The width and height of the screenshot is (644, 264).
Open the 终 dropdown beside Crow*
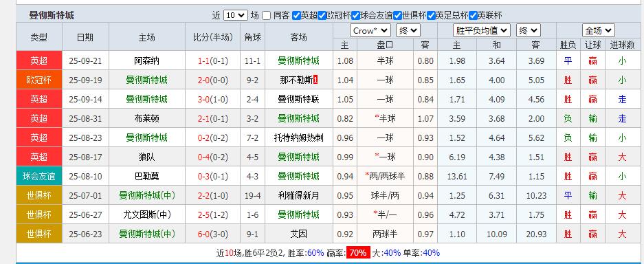point(408,30)
